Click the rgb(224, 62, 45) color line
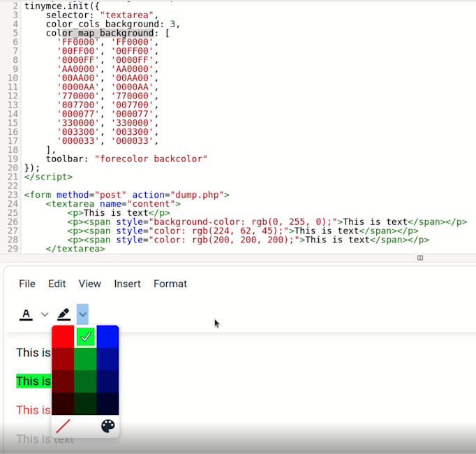Image resolution: width=476 pixels, height=454 pixels. tap(243, 231)
